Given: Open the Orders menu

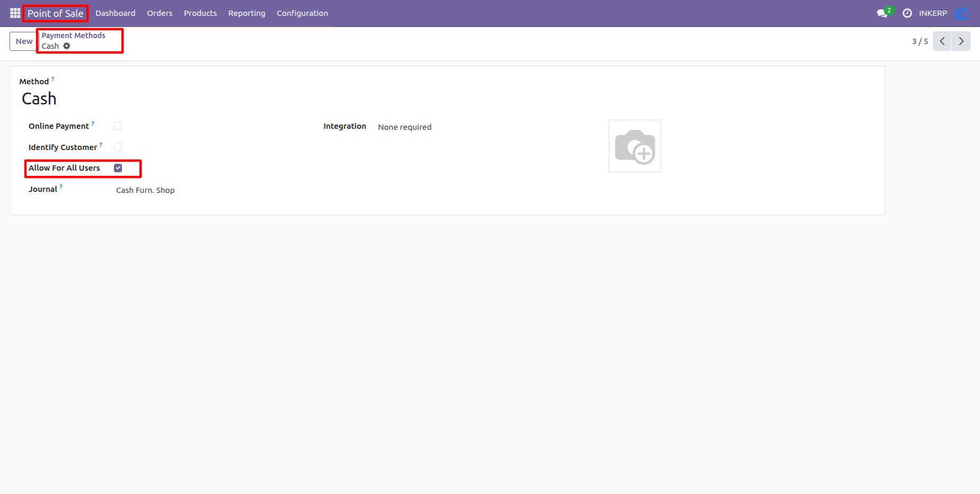Looking at the screenshot, I should 160,13.
